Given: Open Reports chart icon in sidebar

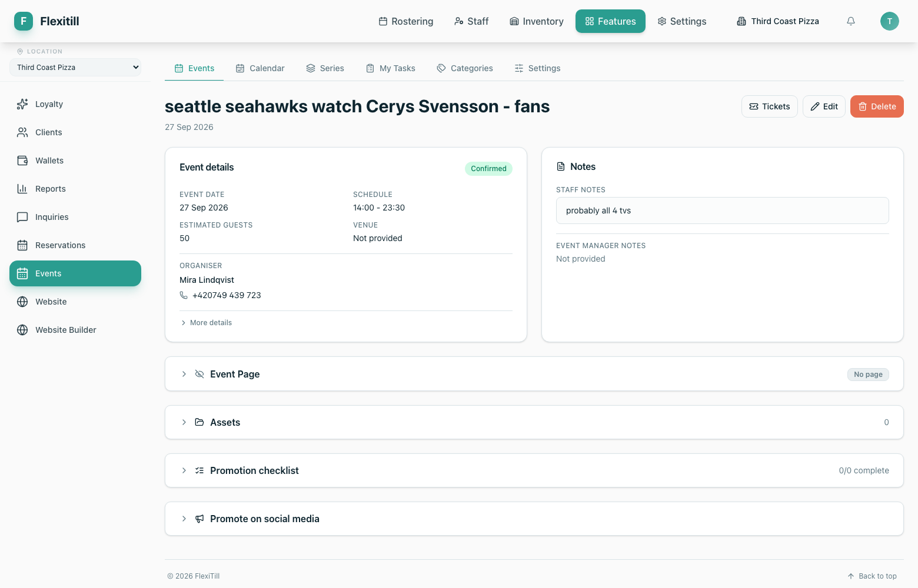Looking at the screenshot, I should coord(22,189).
